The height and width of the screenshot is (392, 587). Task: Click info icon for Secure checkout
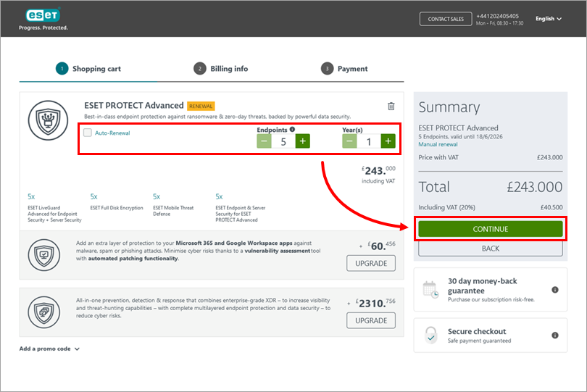click(x=554, y=335)
